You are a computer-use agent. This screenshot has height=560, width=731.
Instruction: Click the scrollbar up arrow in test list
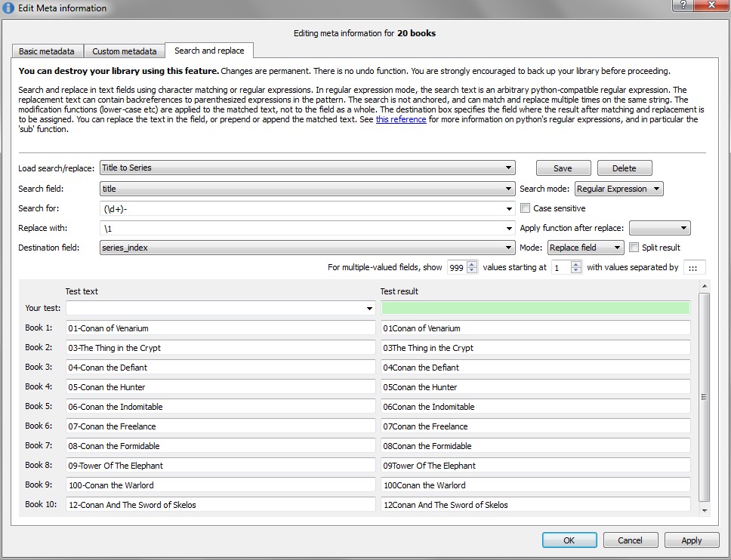704,286
